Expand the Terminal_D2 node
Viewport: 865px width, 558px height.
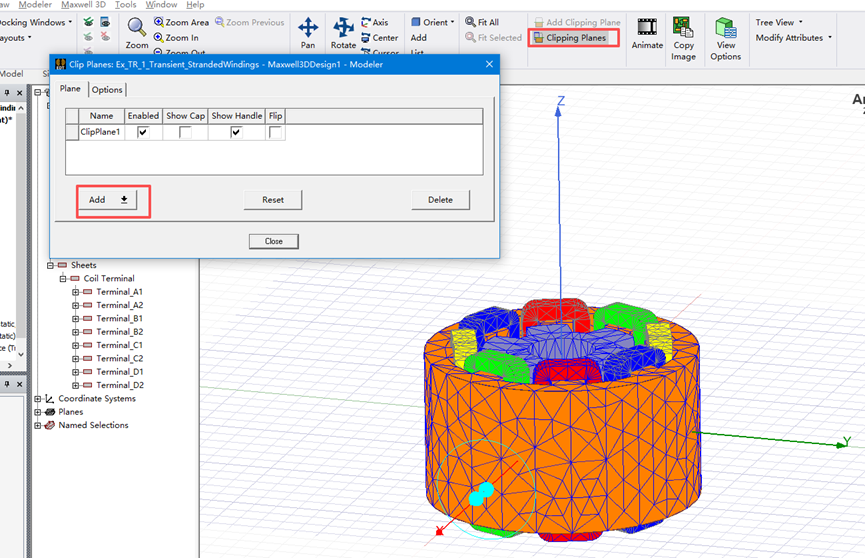coord(76,385)
